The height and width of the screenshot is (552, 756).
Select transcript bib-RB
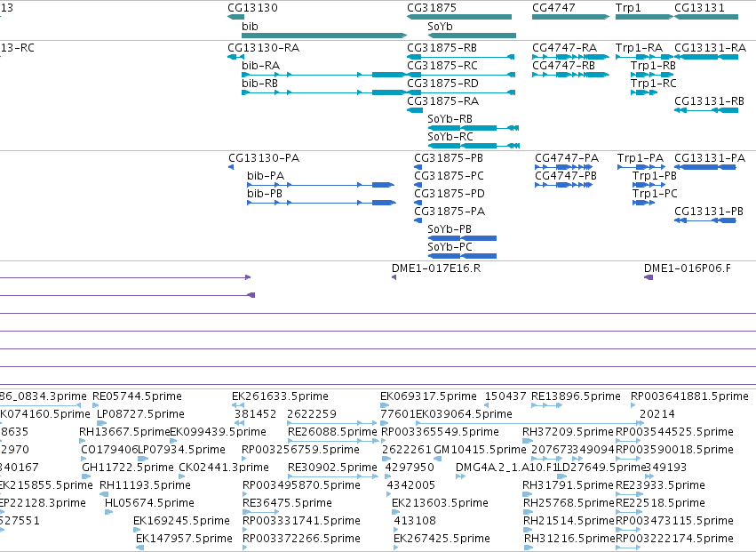[324, 92]
